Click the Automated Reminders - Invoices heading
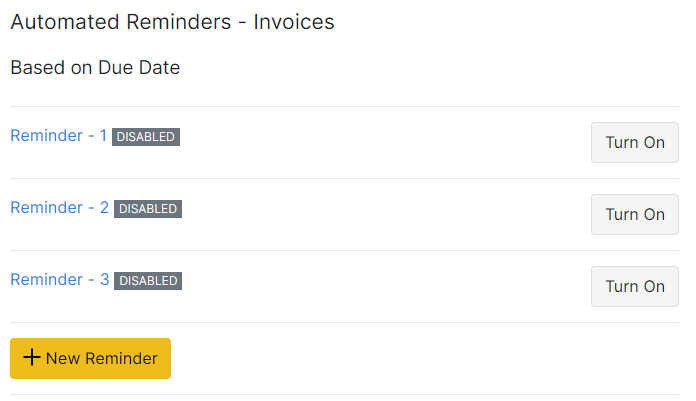Screen dimensions: 696x401 coord(172,22)
